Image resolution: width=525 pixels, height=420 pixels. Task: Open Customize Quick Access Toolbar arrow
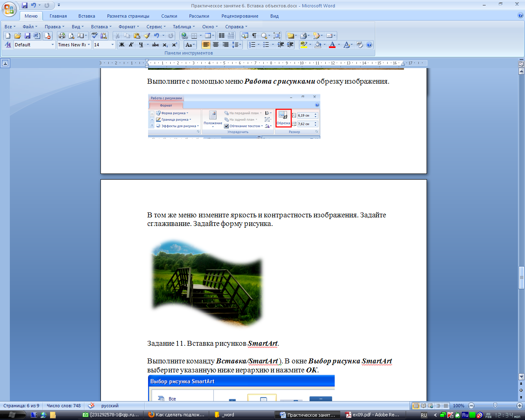pyautogui.click(x=59, y=5)
